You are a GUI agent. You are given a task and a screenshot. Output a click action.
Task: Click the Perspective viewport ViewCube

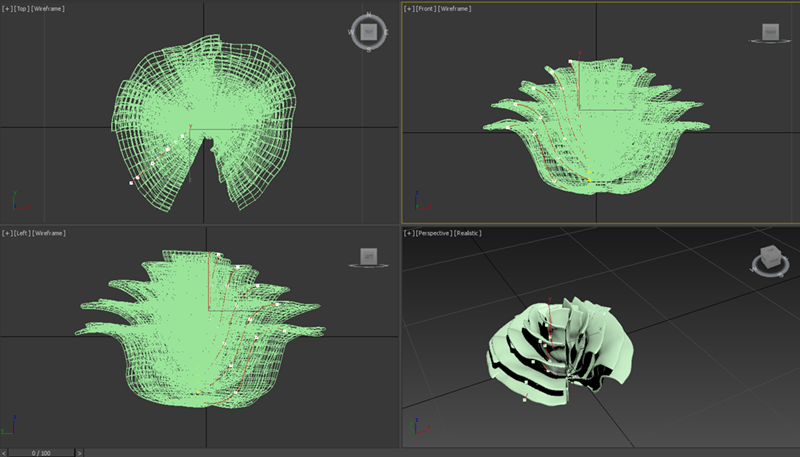pyautogui.click(x=769, y=259)
